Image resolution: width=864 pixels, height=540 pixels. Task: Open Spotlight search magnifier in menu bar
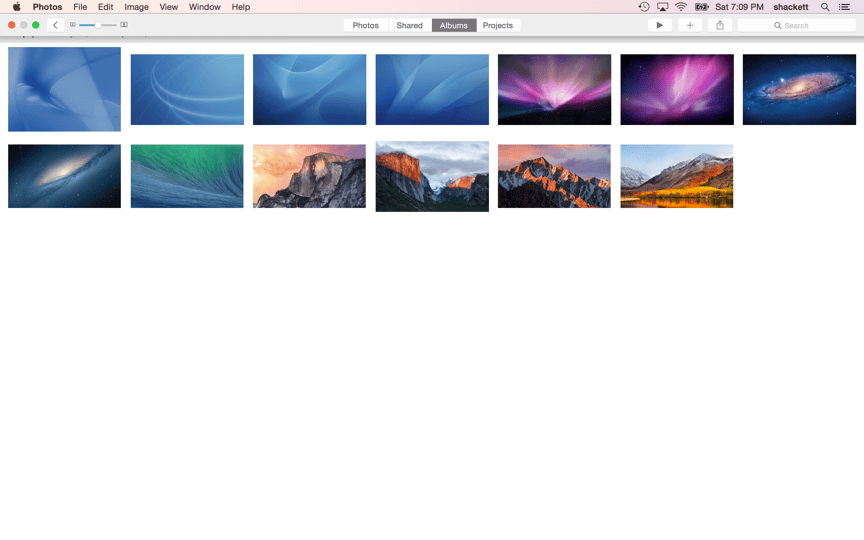pos(825,7)
